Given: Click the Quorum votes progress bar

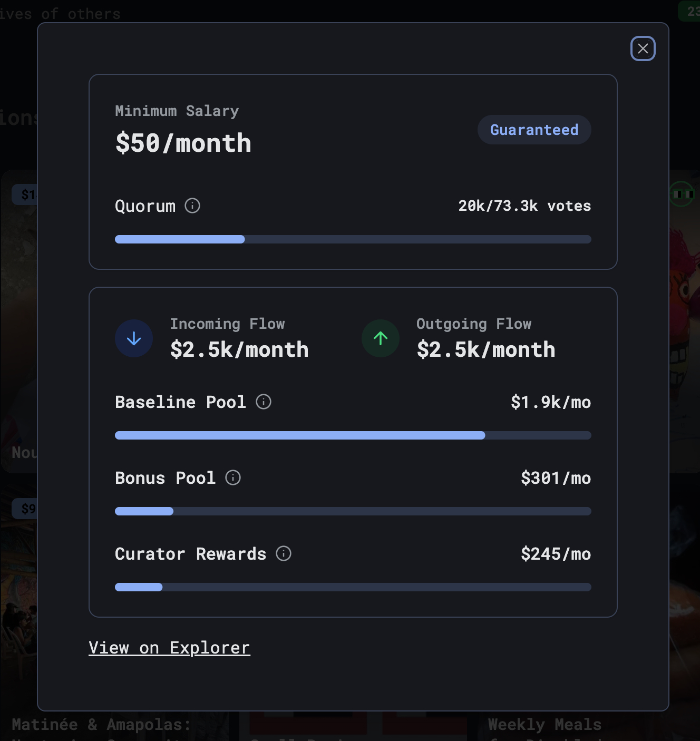Looking at the screenshot, I should [353, 239].
